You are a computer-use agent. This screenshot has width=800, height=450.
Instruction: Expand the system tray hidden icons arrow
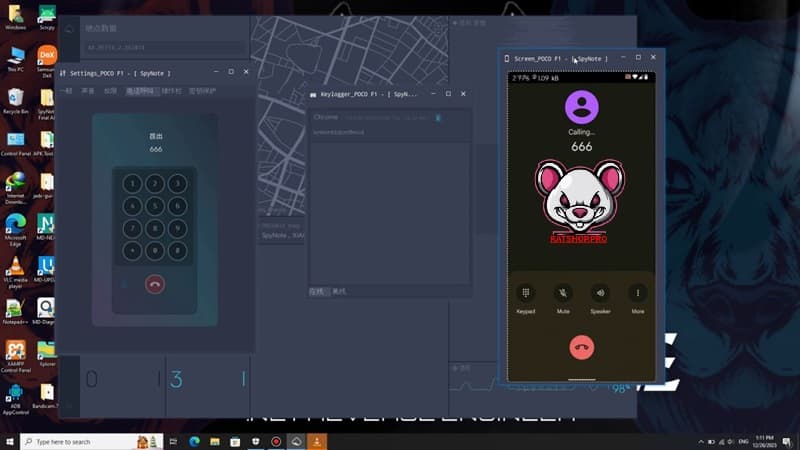tap(691, 441)
